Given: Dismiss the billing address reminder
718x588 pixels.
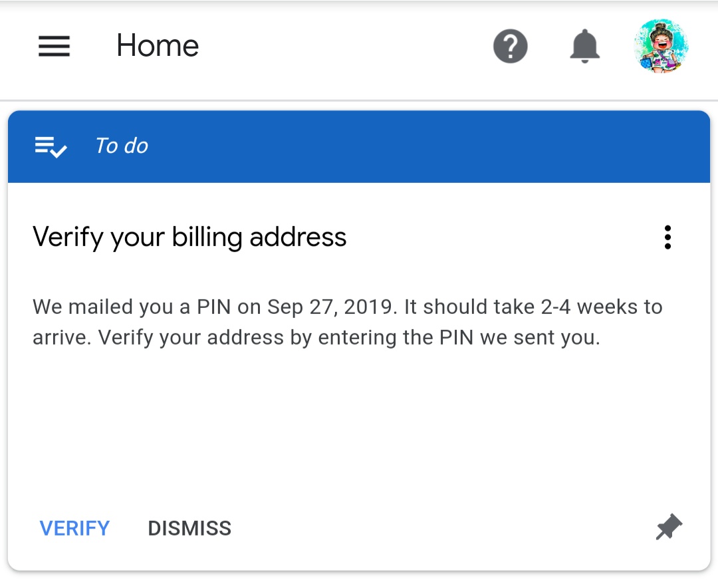Looking at the screenshot, I should (189, 527).
